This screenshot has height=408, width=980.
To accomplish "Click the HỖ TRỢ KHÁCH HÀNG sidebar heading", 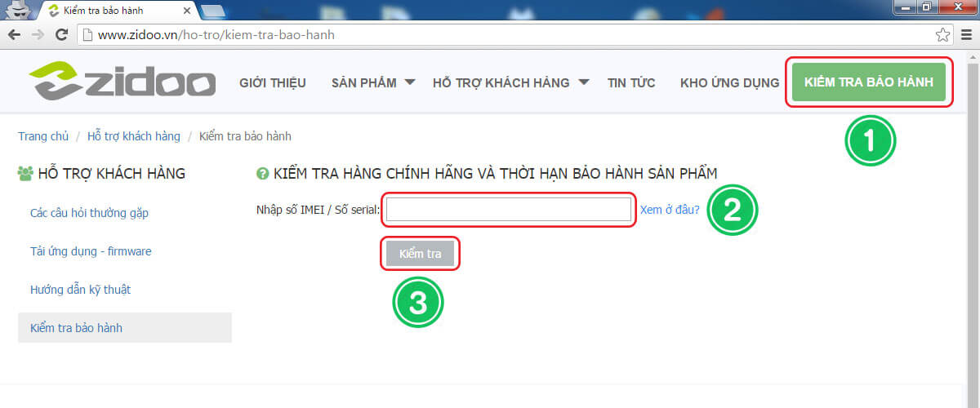I will 112,173.
